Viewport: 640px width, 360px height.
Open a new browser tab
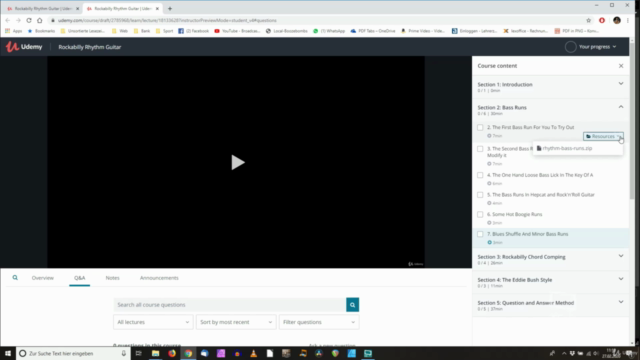click(x=170, y=9)
